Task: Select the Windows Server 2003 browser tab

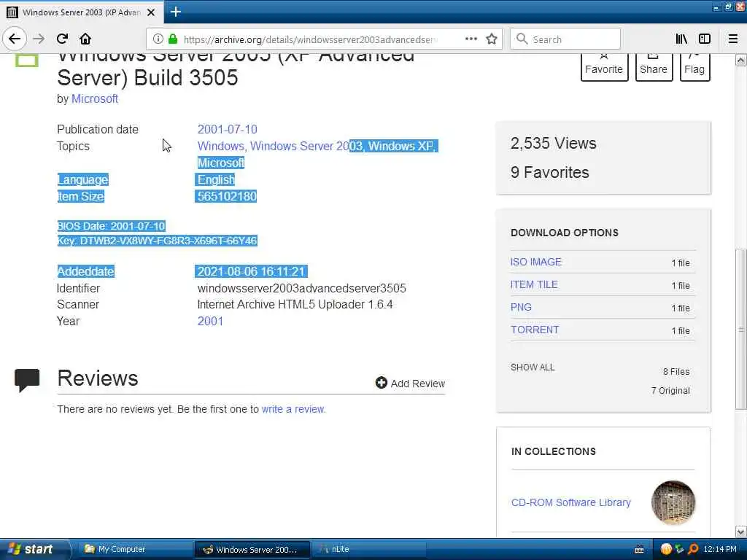Action: pos(82,12)
